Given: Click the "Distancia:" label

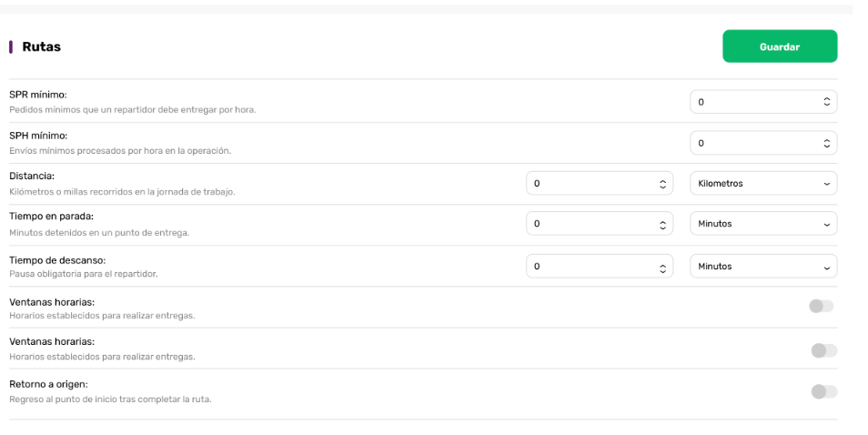Looking at the screenshot, I should coord(32,176).
